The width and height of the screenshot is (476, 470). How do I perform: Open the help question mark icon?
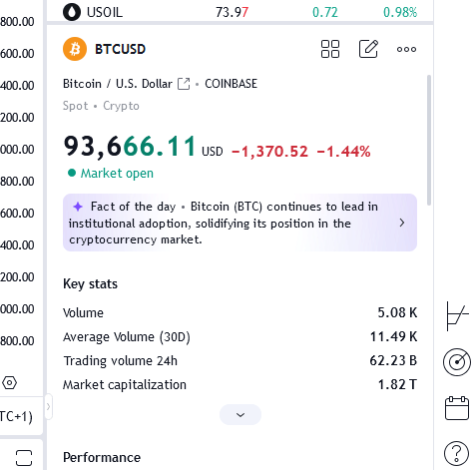pos(456,453)
